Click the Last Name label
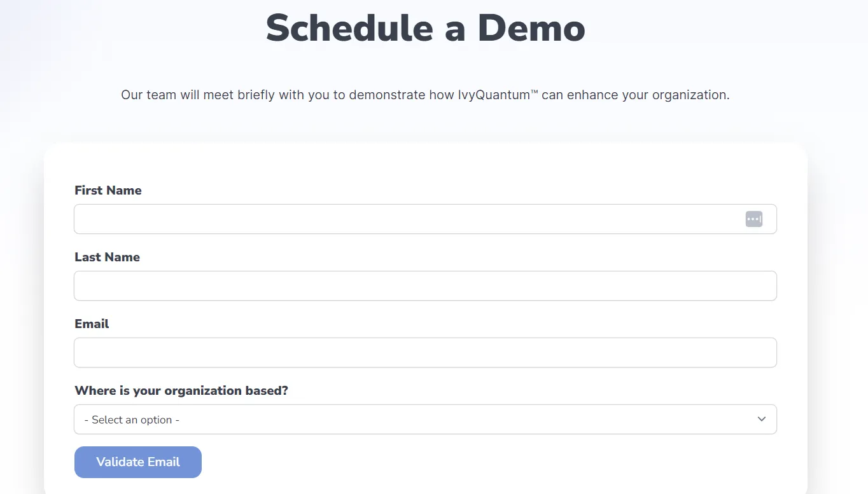 tap(107, 257)
